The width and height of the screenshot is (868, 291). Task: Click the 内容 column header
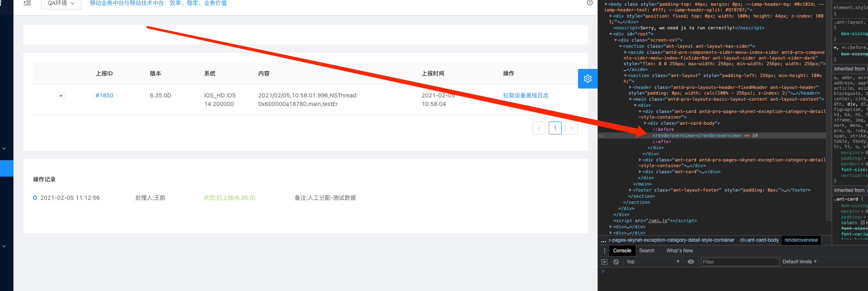tap(264, 73)
